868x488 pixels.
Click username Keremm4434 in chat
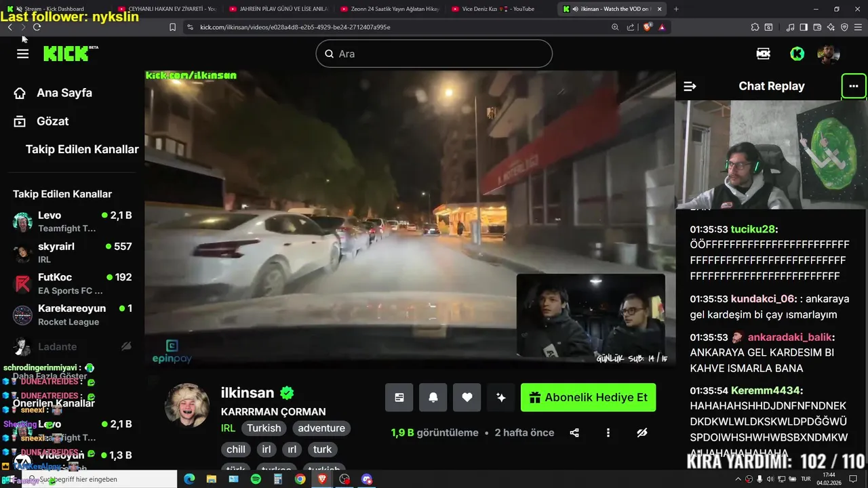(766, 390)
